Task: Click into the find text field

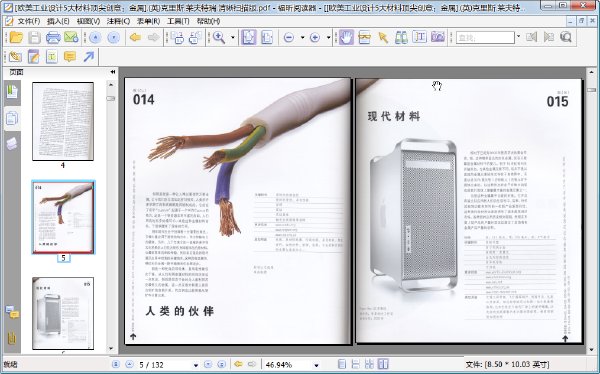Action: 485,38
